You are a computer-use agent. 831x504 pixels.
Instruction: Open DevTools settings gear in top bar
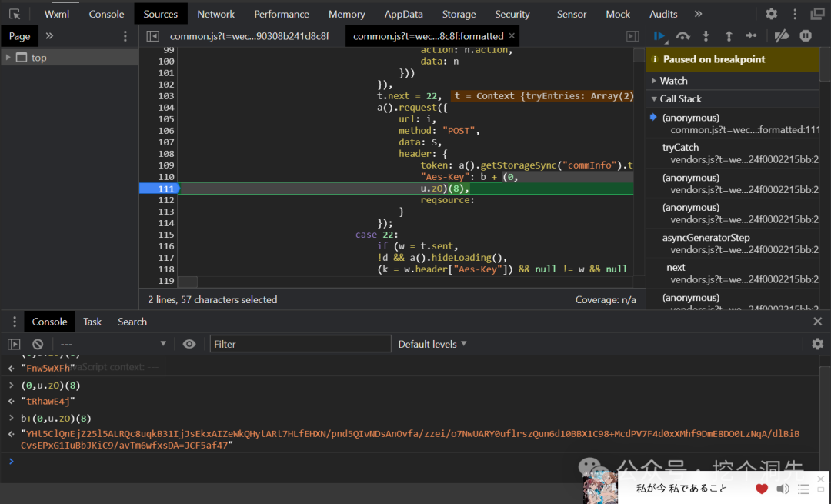771,14
